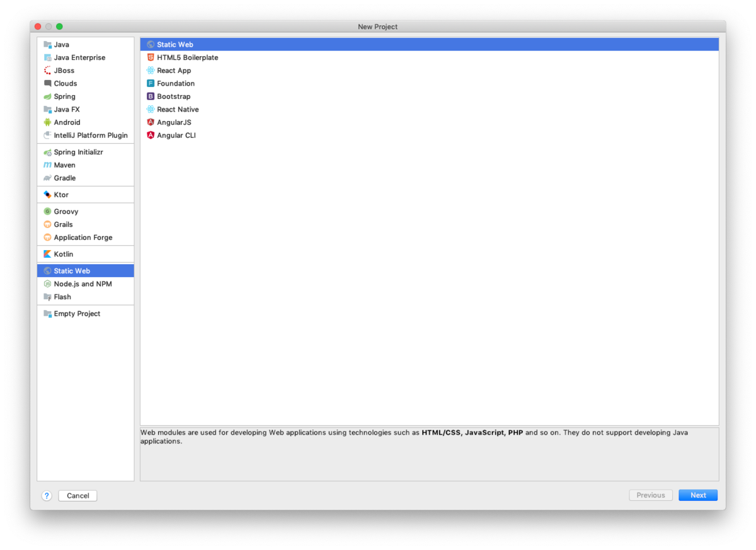Pick the Application Forge icon
Viewport: 756px width, 550px height.
pyautogui.click(x=47, y=238)
